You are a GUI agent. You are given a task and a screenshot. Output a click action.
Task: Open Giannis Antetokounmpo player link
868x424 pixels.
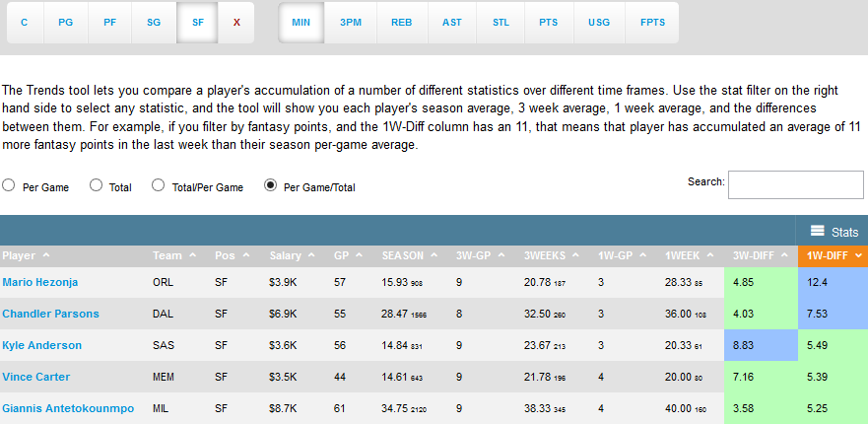pyautogui.click(x=68, y=408)
